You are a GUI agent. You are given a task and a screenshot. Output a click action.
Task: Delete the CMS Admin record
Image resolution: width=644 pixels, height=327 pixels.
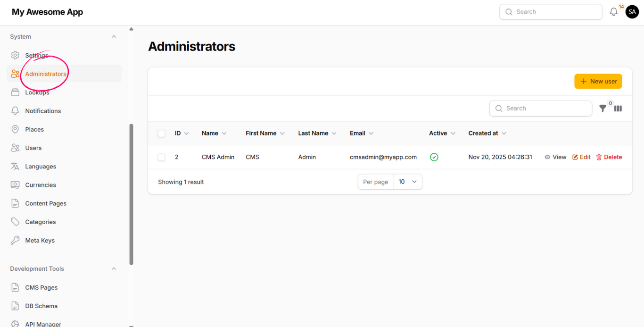(609, 157)
